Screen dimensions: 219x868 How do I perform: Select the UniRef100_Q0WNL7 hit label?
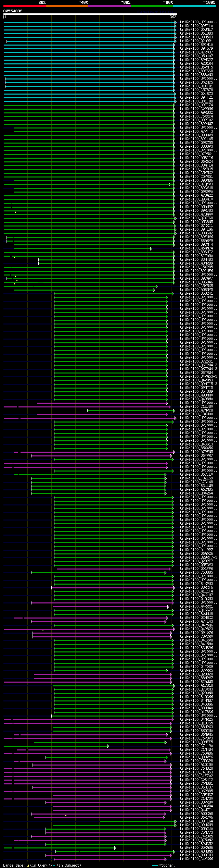tap(196, 29)
